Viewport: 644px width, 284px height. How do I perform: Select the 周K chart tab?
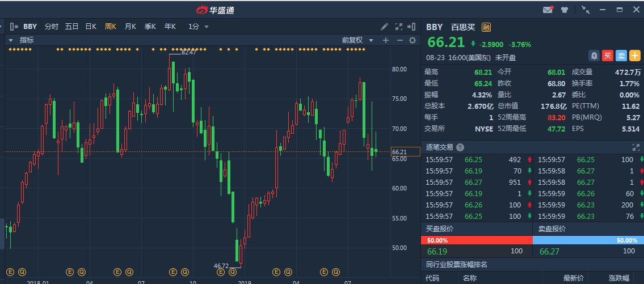(x=111, y=27)
